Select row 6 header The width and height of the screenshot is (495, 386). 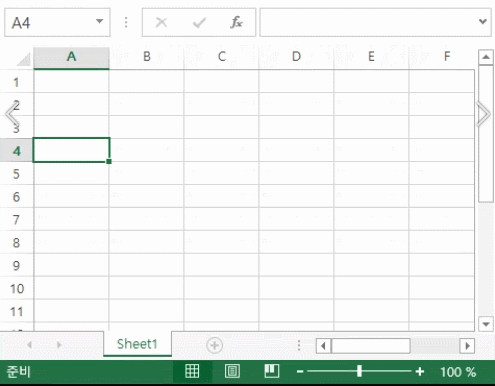click(x=16, y=197)
